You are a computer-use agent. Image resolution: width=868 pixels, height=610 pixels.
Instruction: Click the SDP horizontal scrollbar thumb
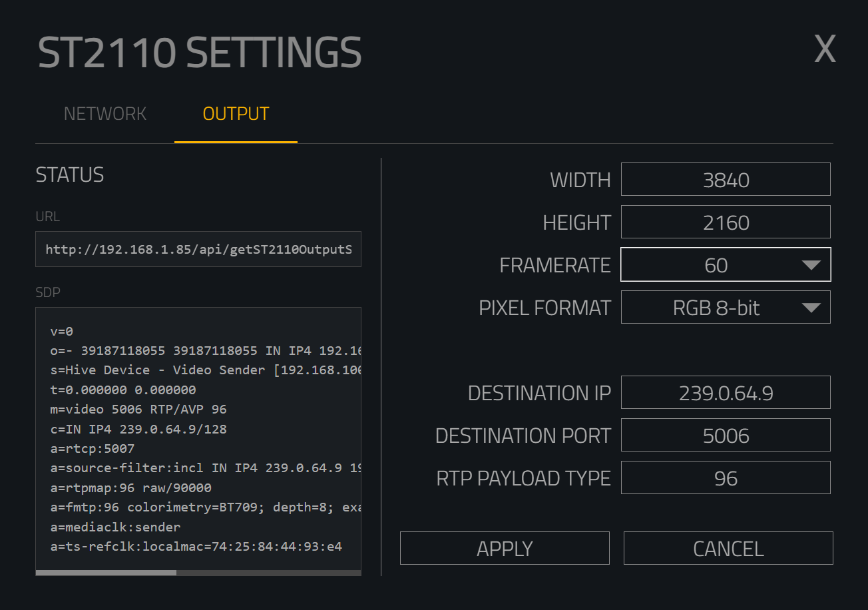tap(106, 573)
